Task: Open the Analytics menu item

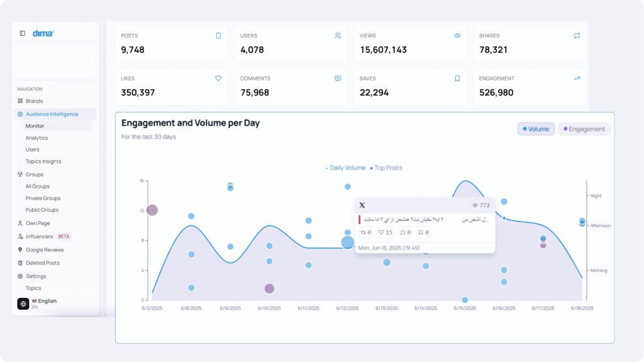Action: pos(36,138)
